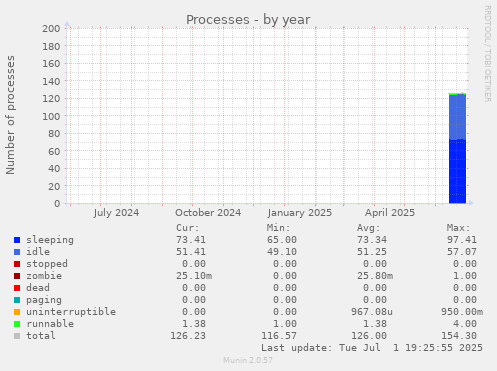Select the uninterruptible legend orange swatch
The height and width of the screenshot is (371, 497).
(x=17, y=312)
